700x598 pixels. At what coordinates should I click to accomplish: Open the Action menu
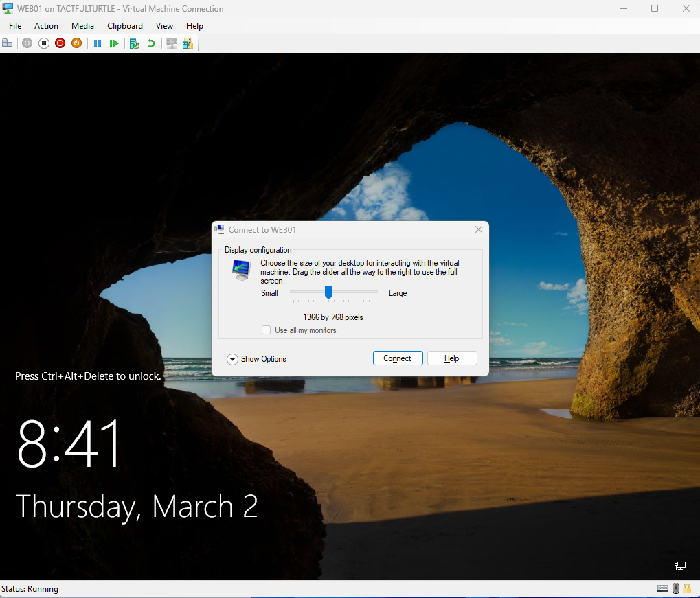click(46, 26)
